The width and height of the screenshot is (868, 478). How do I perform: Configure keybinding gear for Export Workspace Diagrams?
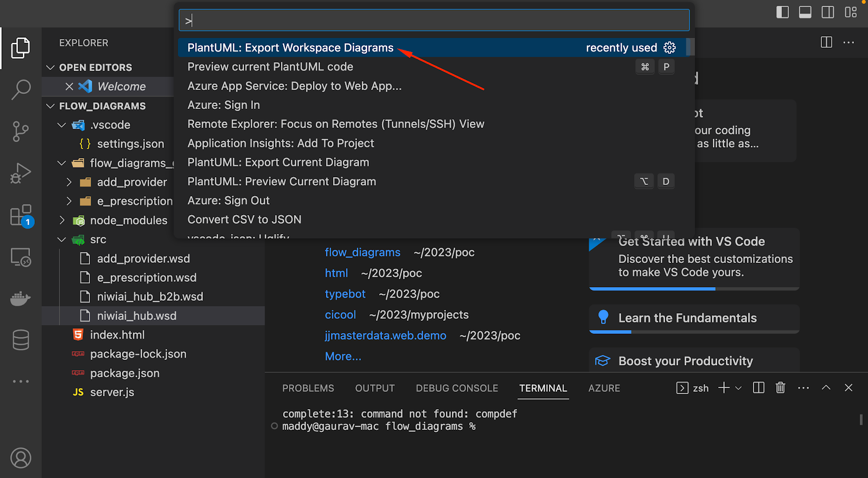pos(670,48)
